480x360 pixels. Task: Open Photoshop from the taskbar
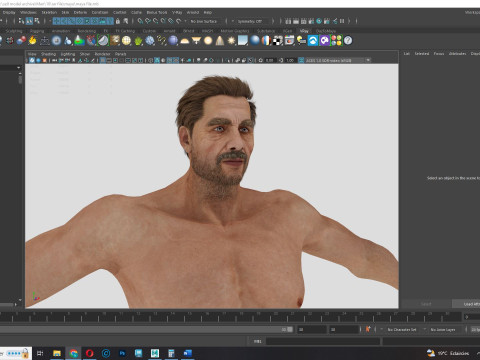coord(122,353)
